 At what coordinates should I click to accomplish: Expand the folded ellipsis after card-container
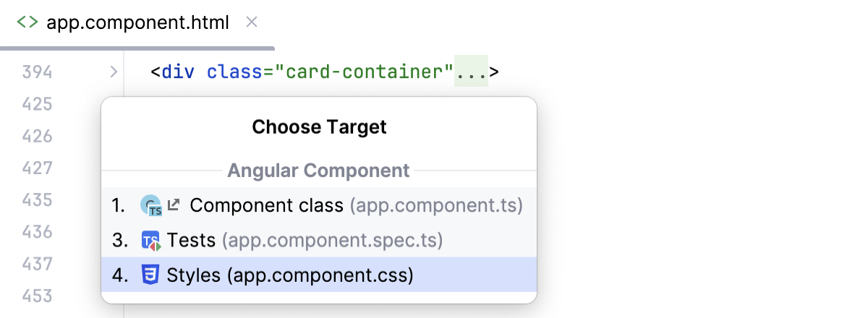(471, 72)
